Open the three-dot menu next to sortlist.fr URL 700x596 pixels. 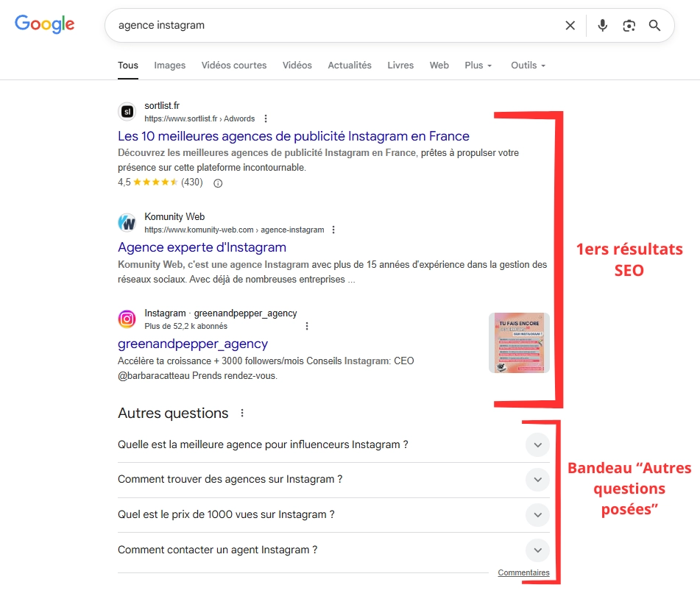click(266, 118)
